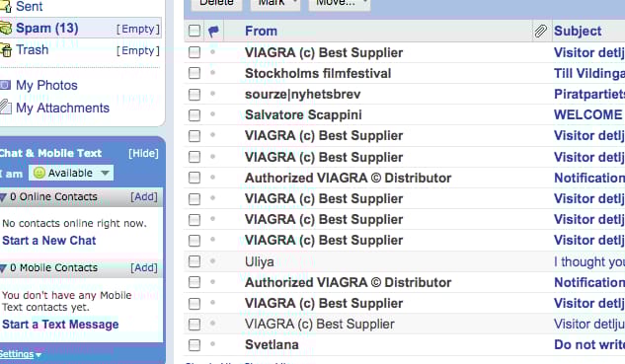Select the Salvatore Scappini message checkbox
625x364 pixels.
(195, 115)
